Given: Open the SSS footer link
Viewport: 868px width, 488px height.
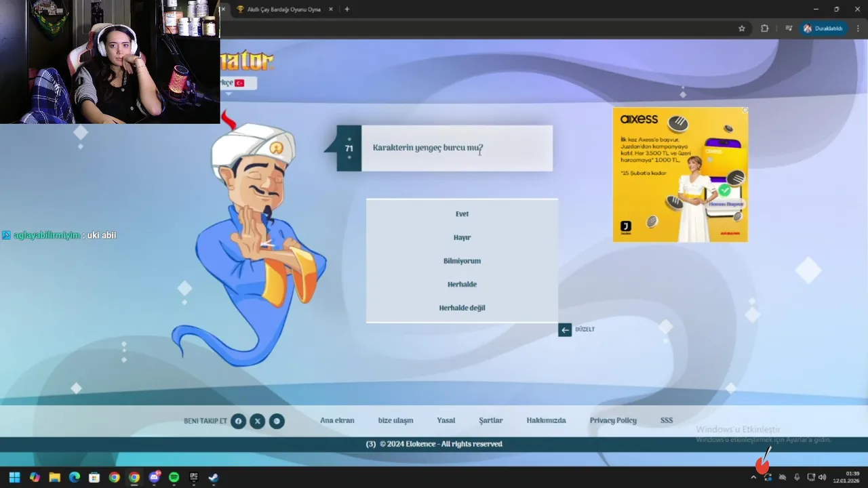Looking at the screenshot, I should [x=667, y=420].
